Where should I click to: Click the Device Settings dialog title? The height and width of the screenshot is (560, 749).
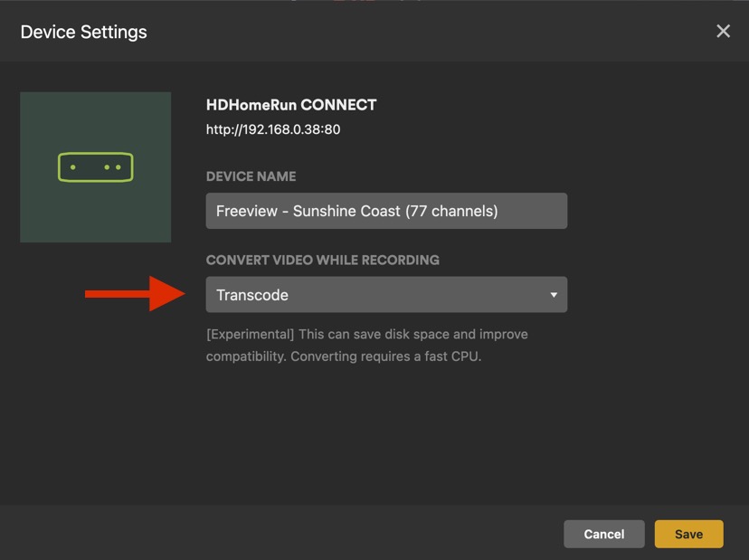[83, 32]
